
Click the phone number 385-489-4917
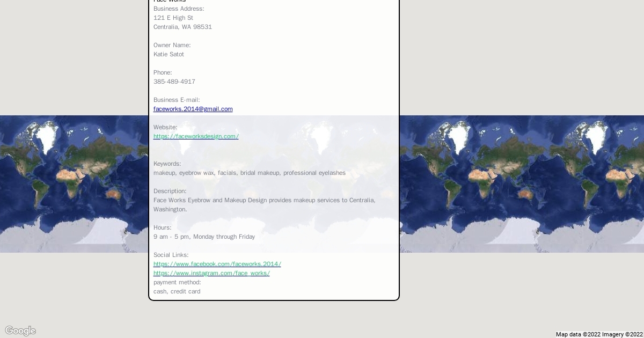(174, 82)
